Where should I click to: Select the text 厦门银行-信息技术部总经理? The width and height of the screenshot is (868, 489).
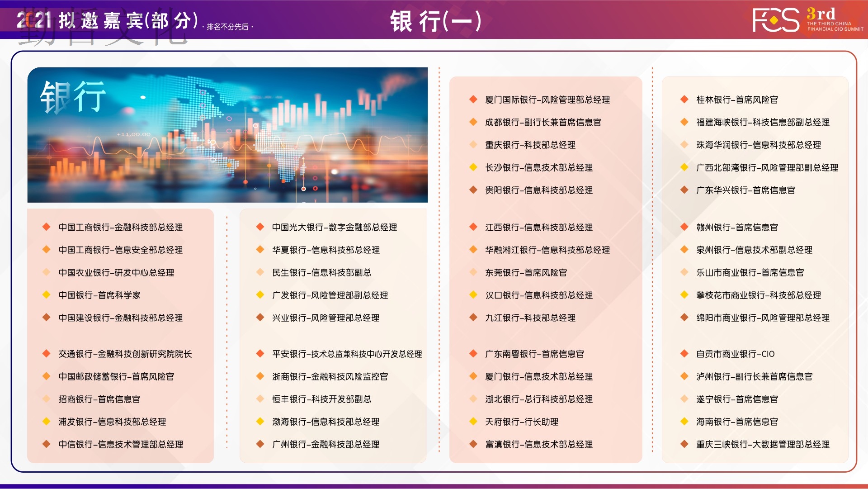(x=539, y=376)
